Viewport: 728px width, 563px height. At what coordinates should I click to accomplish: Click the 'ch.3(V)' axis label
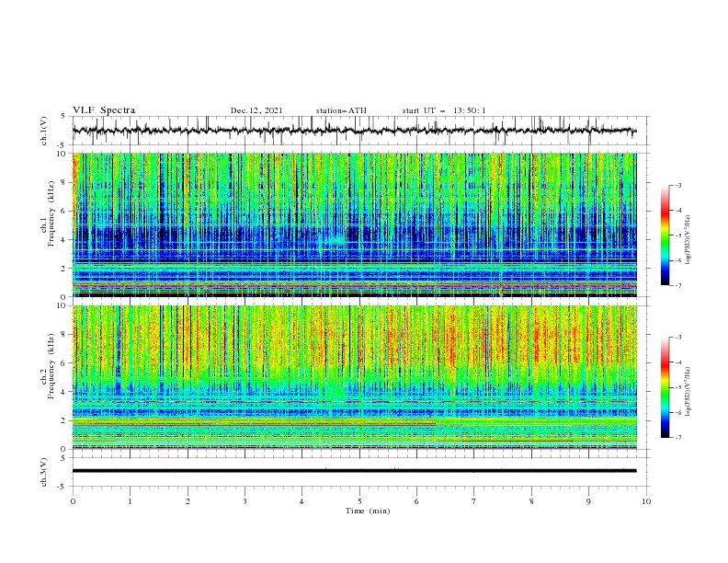tap(44, 472)
